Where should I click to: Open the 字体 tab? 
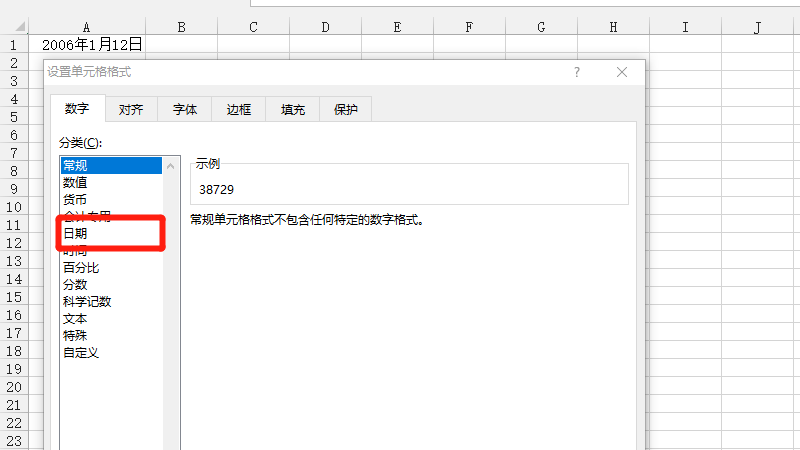click(185, 110)
